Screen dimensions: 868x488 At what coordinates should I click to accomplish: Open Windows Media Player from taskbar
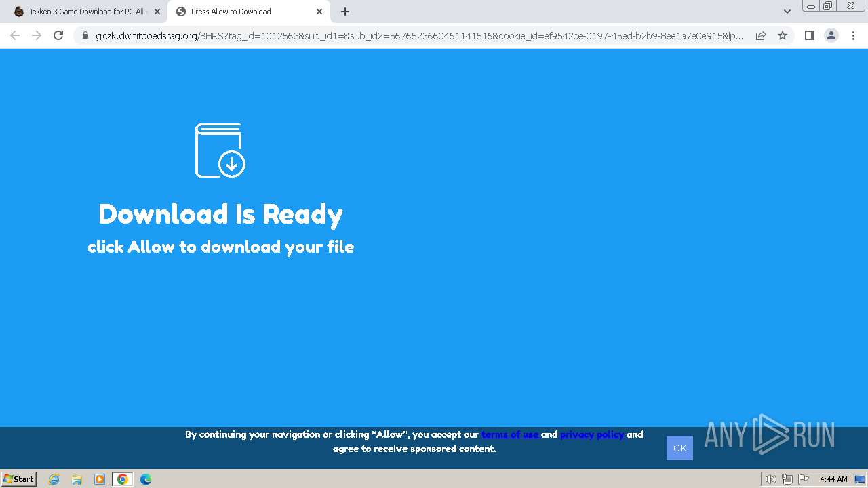pos(99,479)
